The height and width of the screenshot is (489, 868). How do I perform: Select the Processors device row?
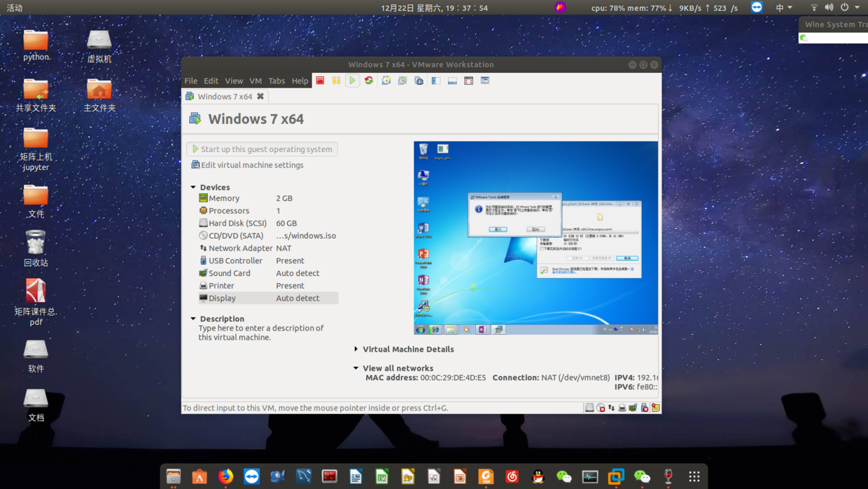(268, 211)
